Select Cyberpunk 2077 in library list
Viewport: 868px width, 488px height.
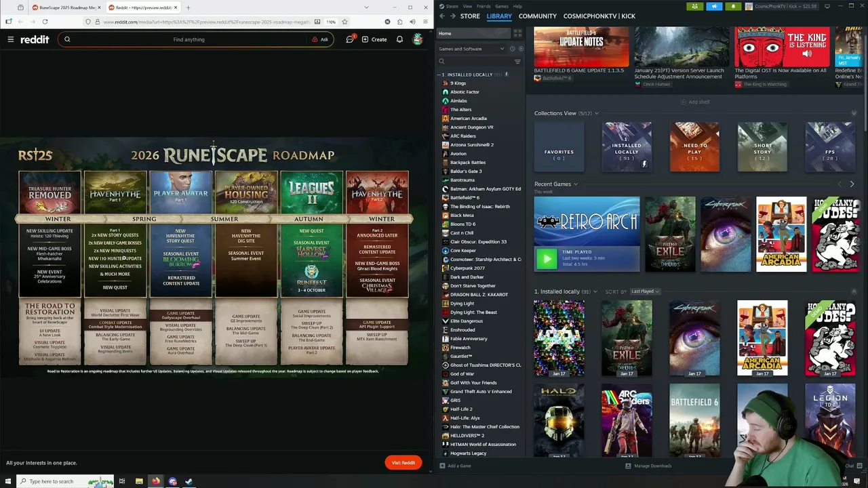(467, 268)
